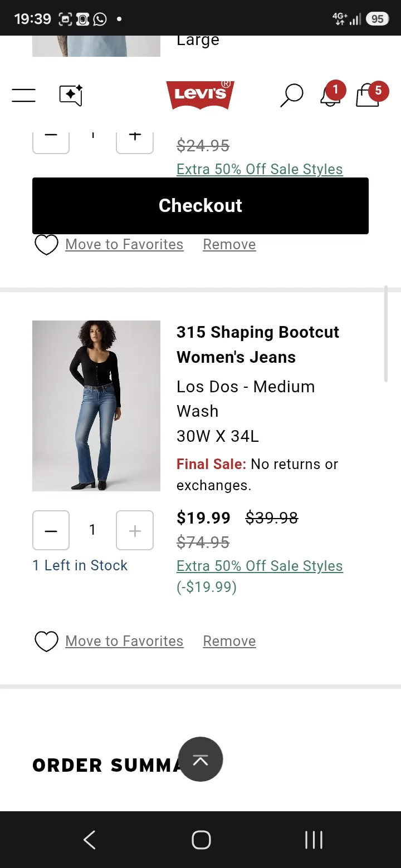Decrease quantity of 315 Shaping Bootcut jeans
The height and width of the screenshot is (868, 401).
(x=51, y=530)
